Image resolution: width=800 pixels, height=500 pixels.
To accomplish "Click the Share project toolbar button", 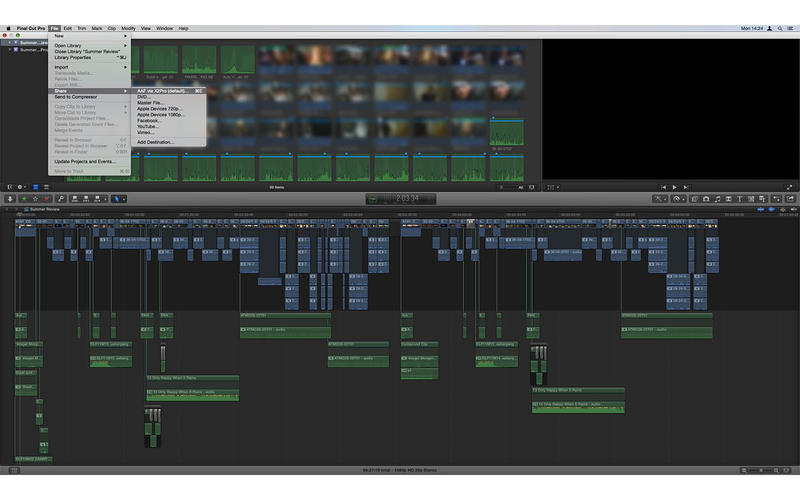I will (x=790, y=199).
